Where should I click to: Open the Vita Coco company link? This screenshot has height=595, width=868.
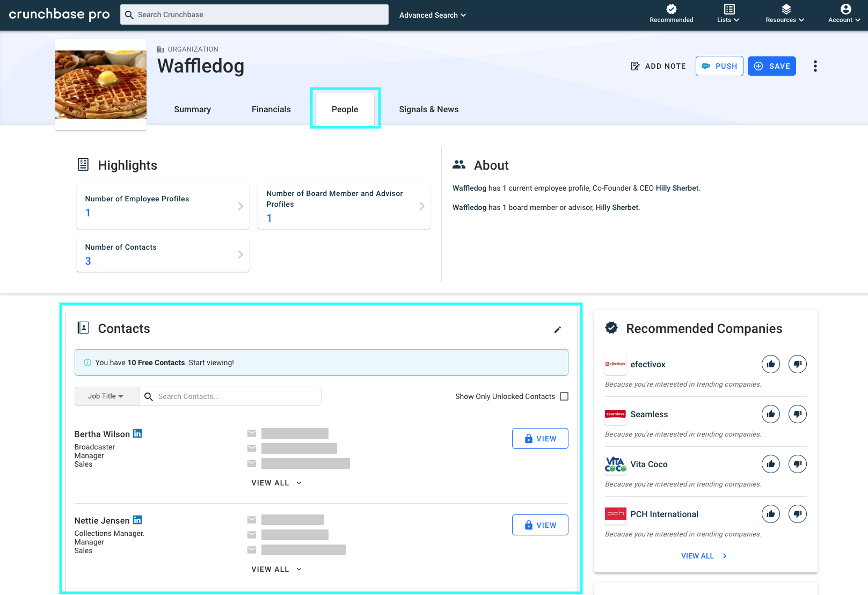(649, 464)
